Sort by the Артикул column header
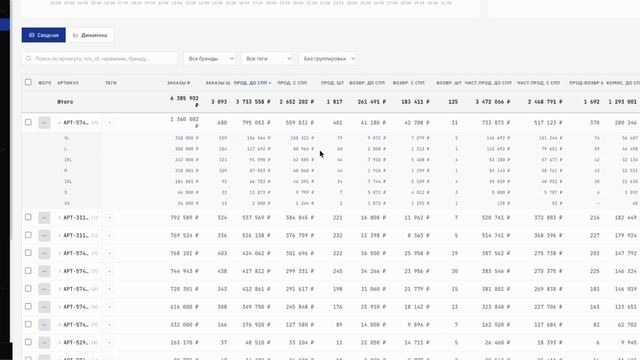The width and height of the screenshot is (640, 360). (68, 83)
